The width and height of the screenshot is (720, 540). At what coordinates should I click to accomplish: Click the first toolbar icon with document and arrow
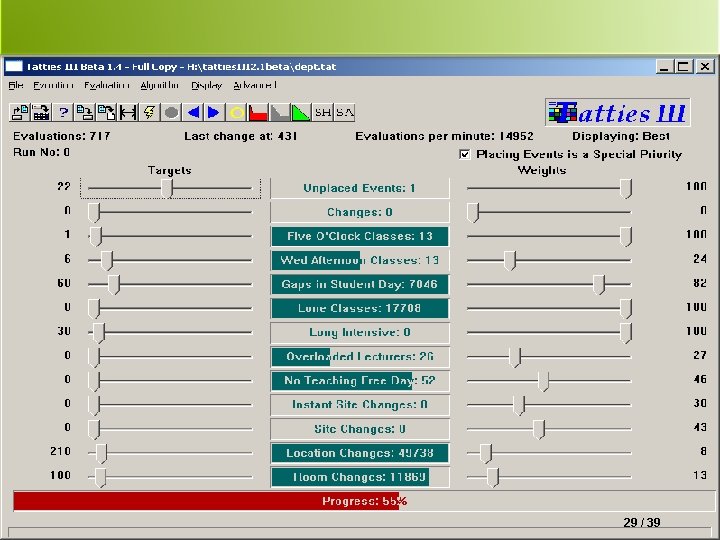pyautogui.click(x=20, y=112)
